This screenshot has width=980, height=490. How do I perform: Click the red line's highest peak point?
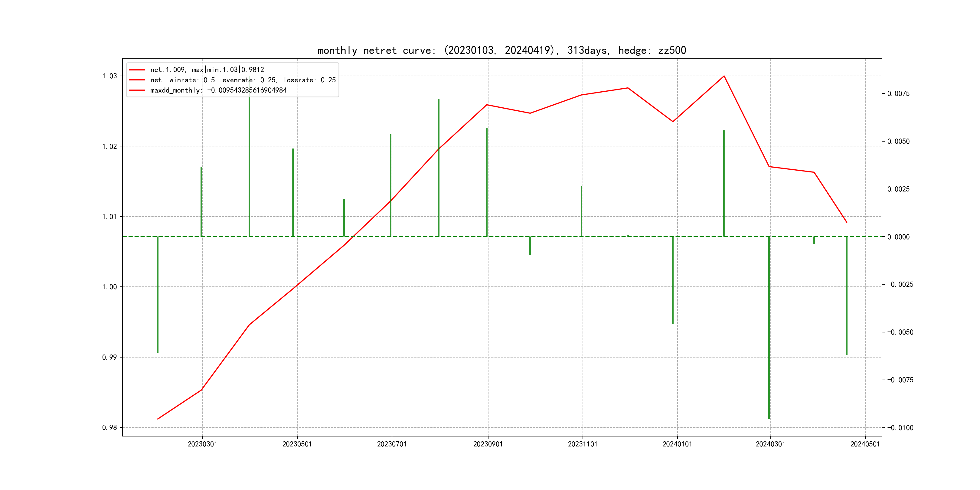coord(724,76)
